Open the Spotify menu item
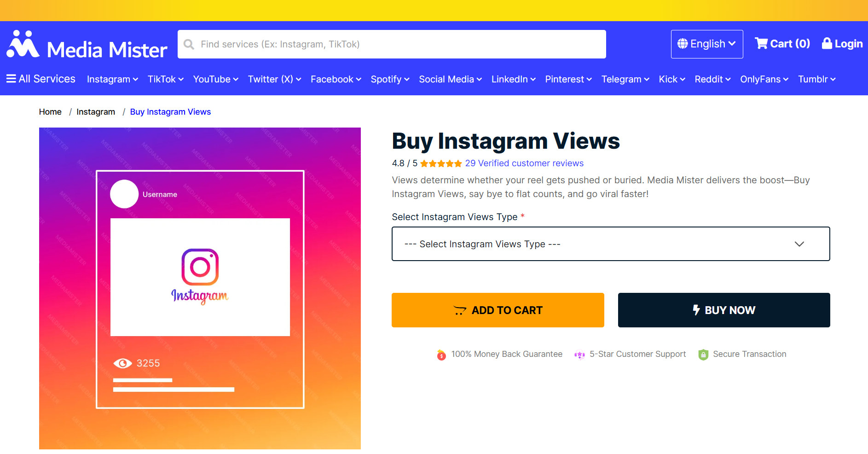 [x=390, y=79]
